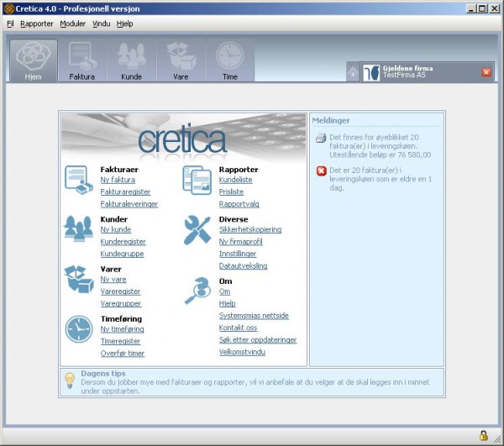Click the home icon beside Gjeldene firma
504x446 pixels.
(353, 72)
